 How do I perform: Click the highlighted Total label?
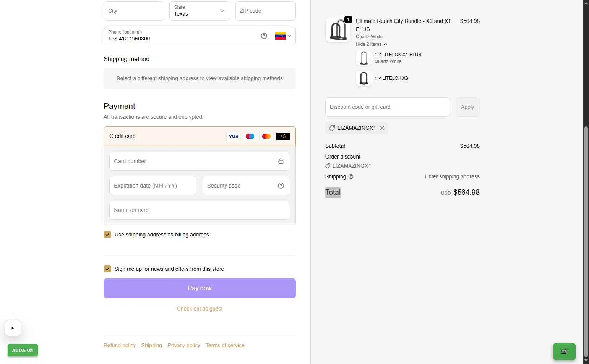333,193
